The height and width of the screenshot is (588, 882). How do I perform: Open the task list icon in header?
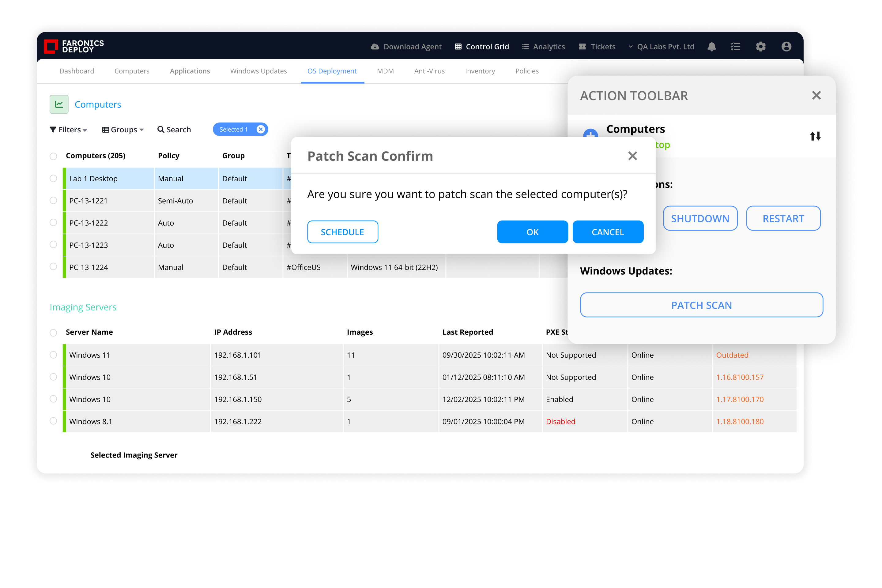[x=735, y=47]
